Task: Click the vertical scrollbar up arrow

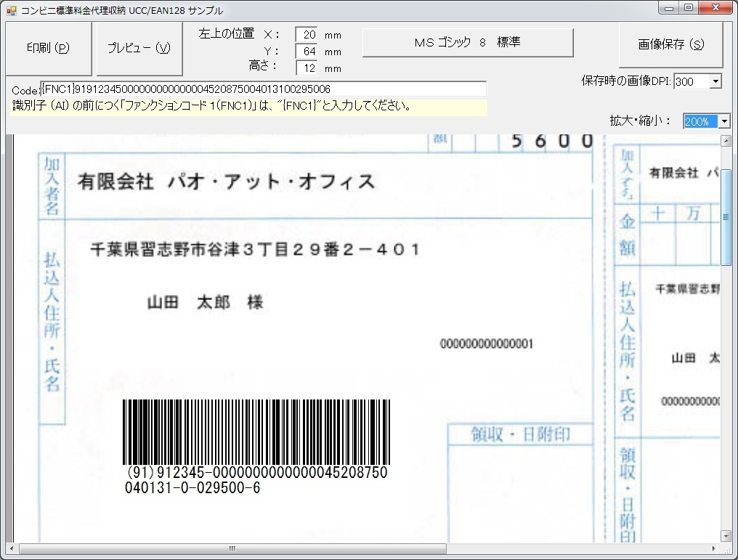Action: point(726,141)
